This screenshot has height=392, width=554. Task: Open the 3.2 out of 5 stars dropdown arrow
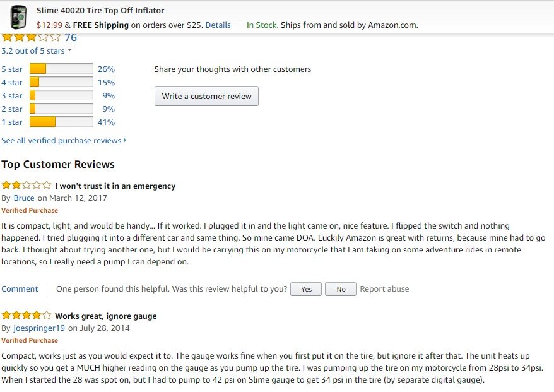click(69, 50)
